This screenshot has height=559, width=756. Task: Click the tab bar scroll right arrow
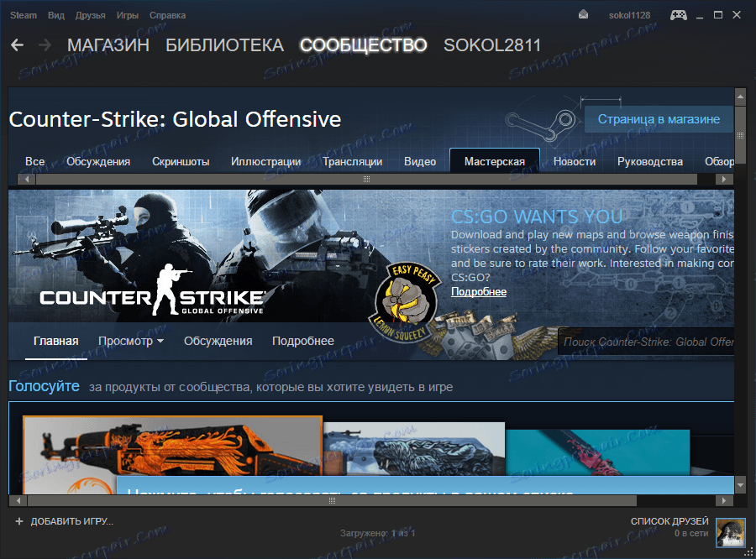pyautogui.click(x=724, y=180)
